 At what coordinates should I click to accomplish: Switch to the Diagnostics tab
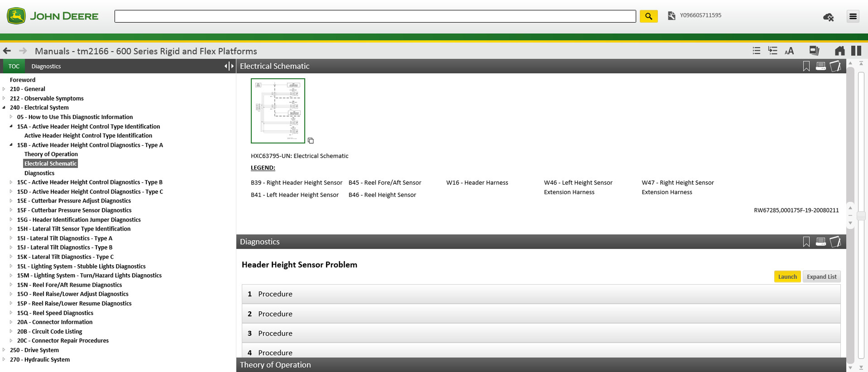click(x=46, y=66)
